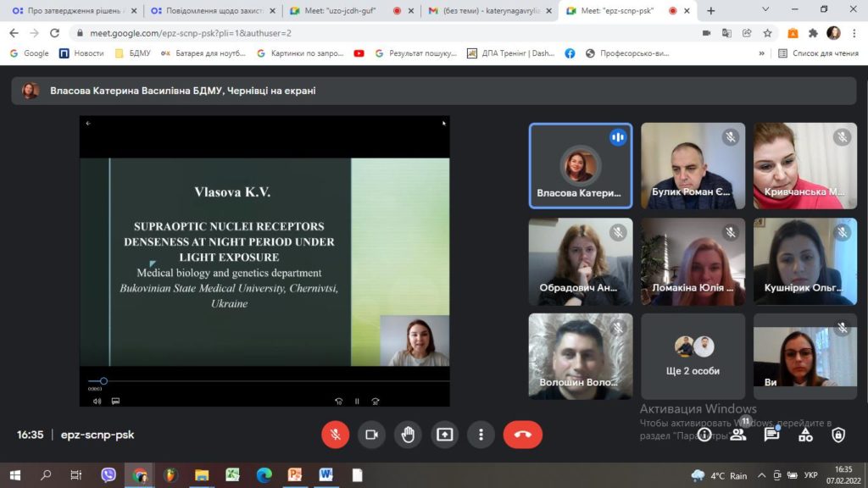
Task: Open the Activities panel icon
Action: [x=805, y=435]
